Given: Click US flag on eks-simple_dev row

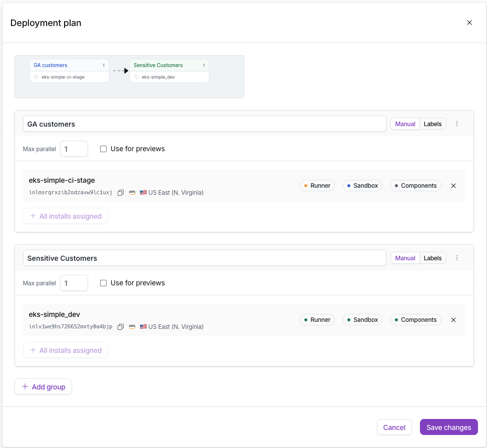Looking at the screenshot, I should 143,326.
